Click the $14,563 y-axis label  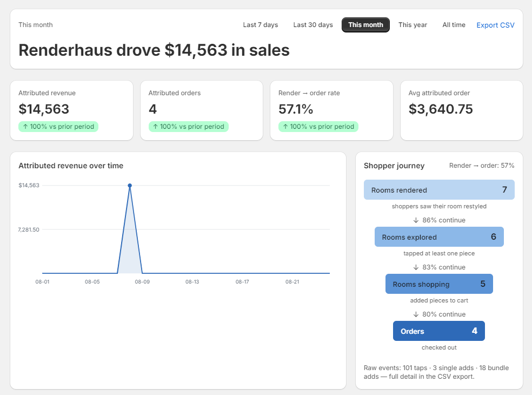pyautogui.click(x=29, y=186)
